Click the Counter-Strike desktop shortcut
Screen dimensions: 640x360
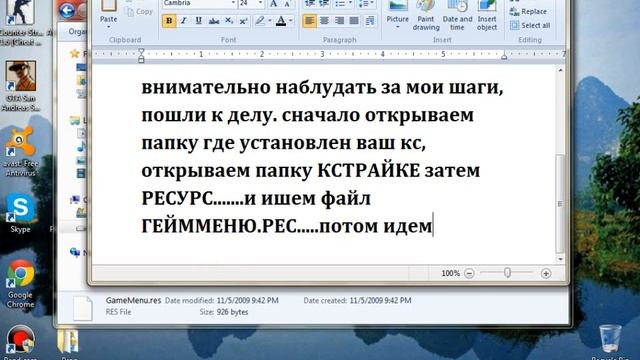tap(20, 22)
